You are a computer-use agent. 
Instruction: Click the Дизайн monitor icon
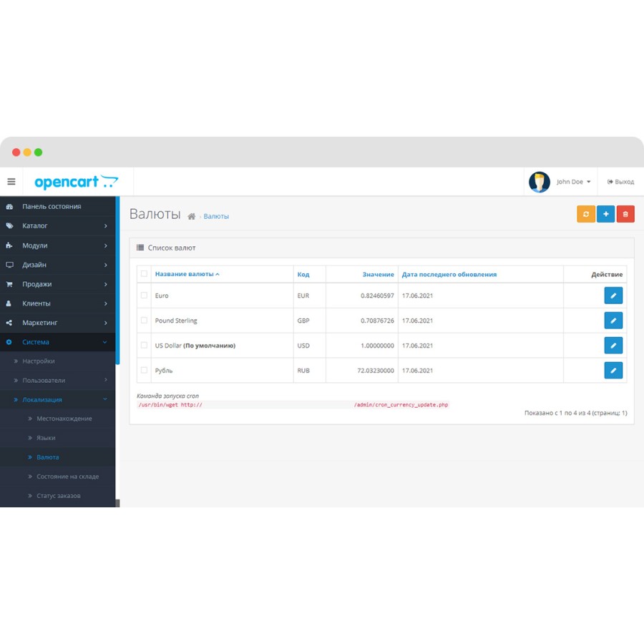pos(9,265)
